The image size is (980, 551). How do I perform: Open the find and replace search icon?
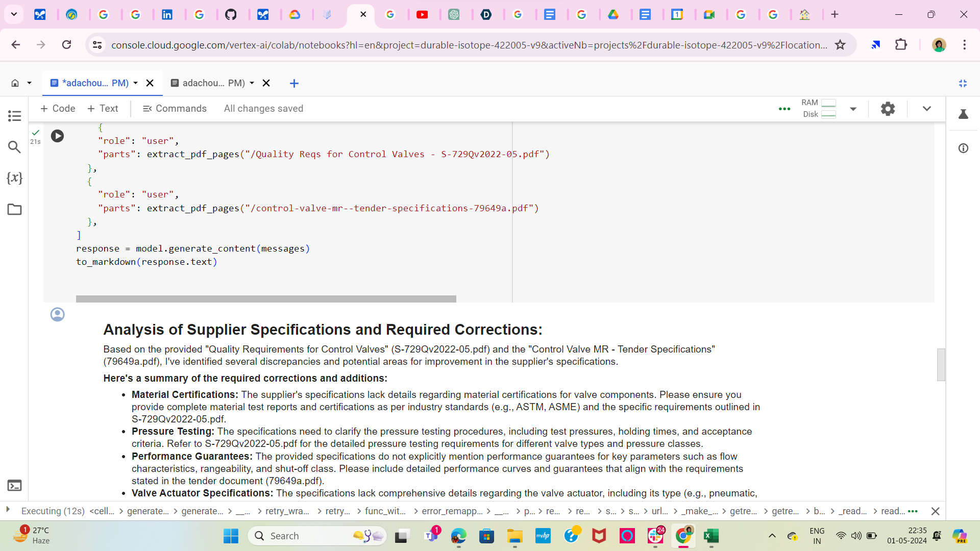14,147
